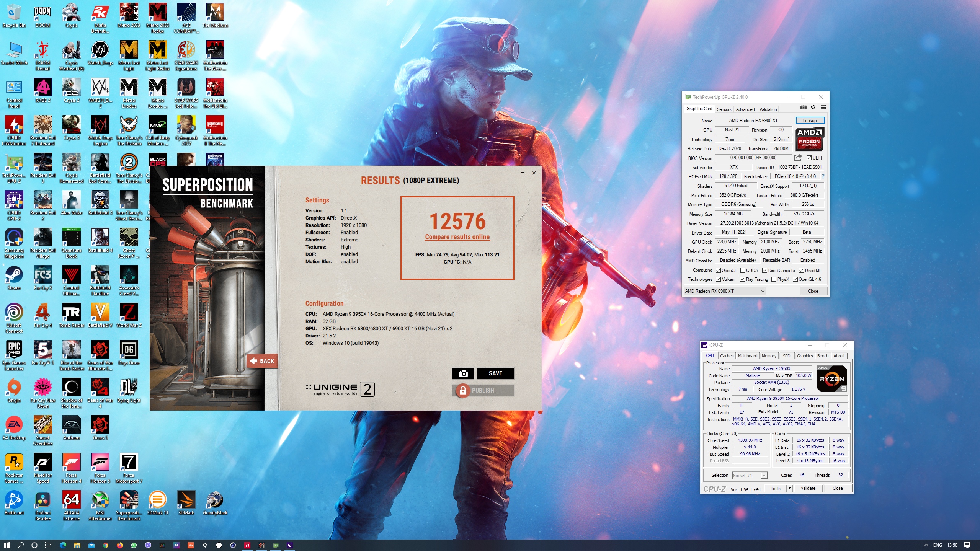Select the MSI Afterburner desktop icon
Viewport: 980px width, 551px height.
(100, 505)
